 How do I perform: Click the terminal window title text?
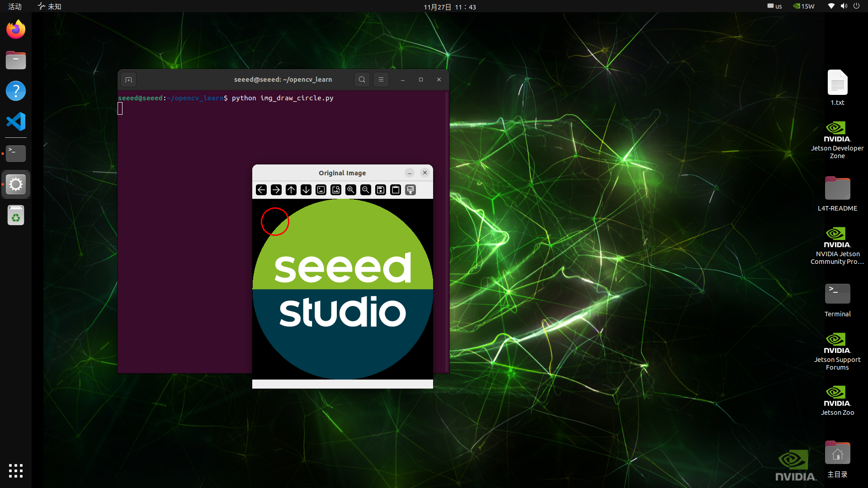(283, 80)
